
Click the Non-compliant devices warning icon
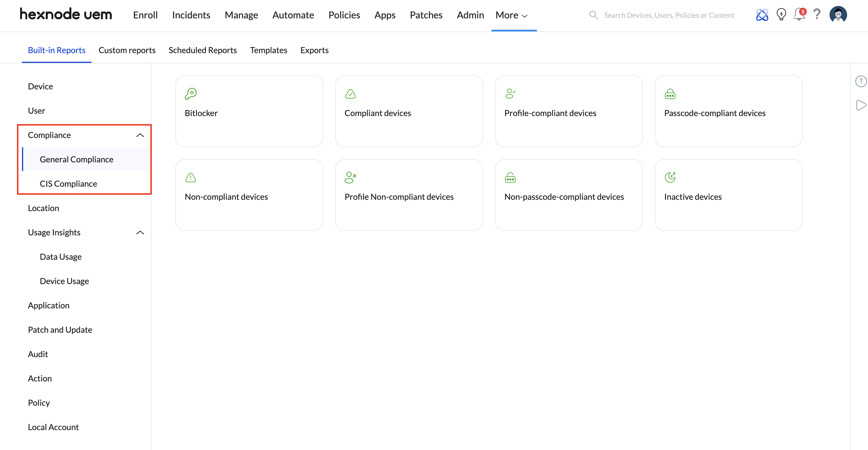tap(190, 177)
